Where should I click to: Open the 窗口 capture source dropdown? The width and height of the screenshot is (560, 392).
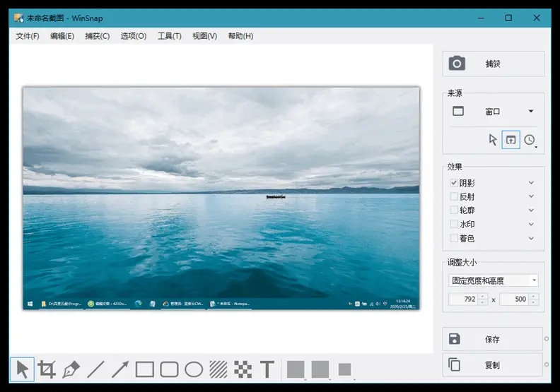point(530,112)
